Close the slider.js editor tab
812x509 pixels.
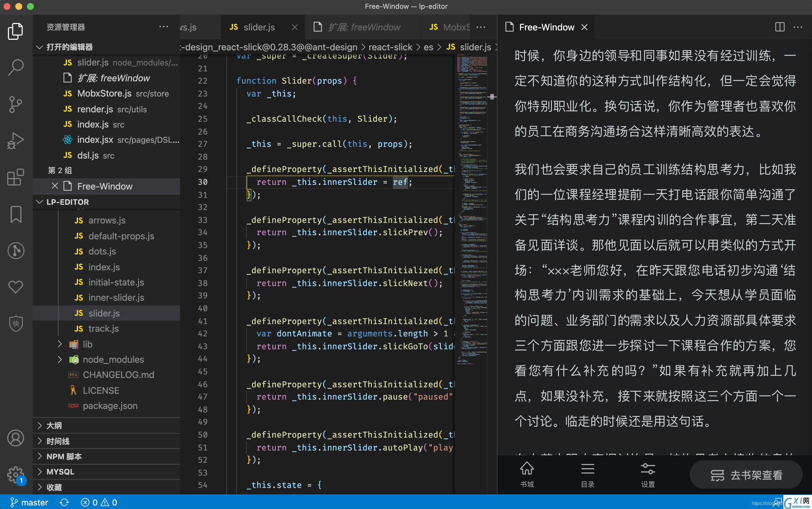click(x=295, y=27)
